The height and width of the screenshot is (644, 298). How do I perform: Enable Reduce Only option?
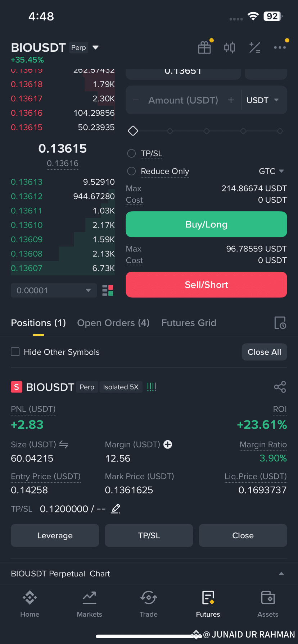[132, 171]
